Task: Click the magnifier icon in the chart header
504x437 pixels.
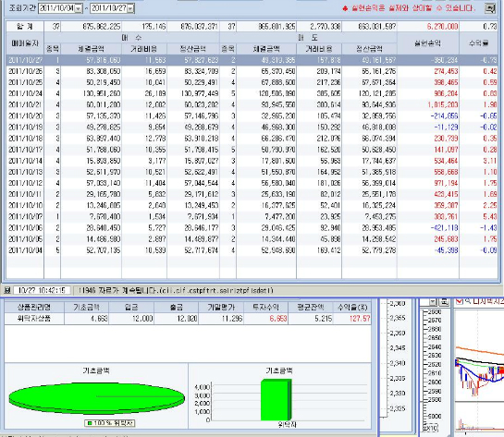Action: coord(468,301)
